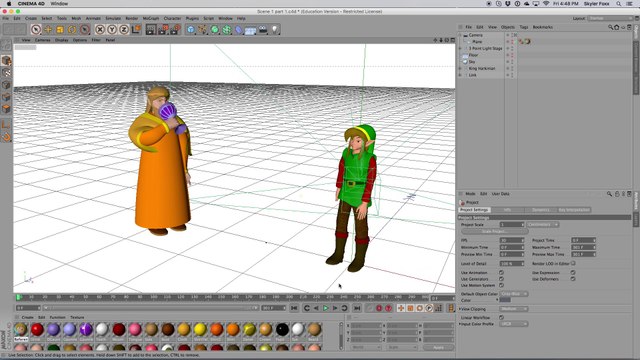The image size is (640, 360).
Task: Click the floor environment icon
Action: pyautogui.click(x=251, y=30)
